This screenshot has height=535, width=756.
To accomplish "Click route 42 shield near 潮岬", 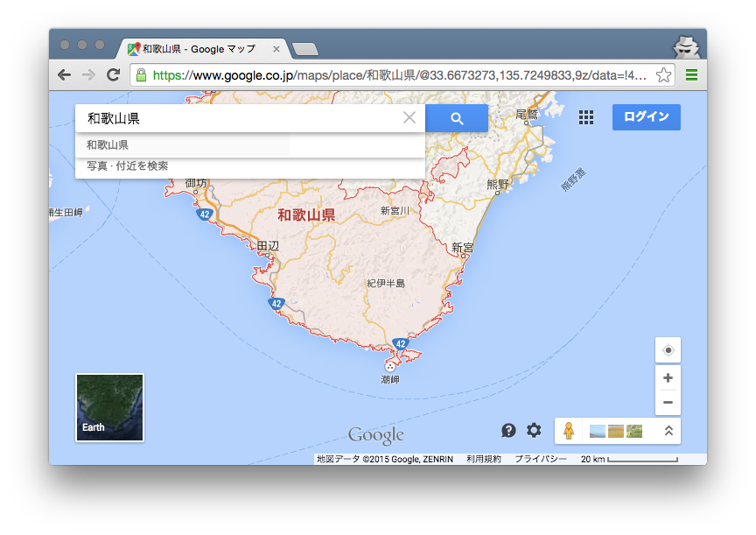I will click(400, 344).
